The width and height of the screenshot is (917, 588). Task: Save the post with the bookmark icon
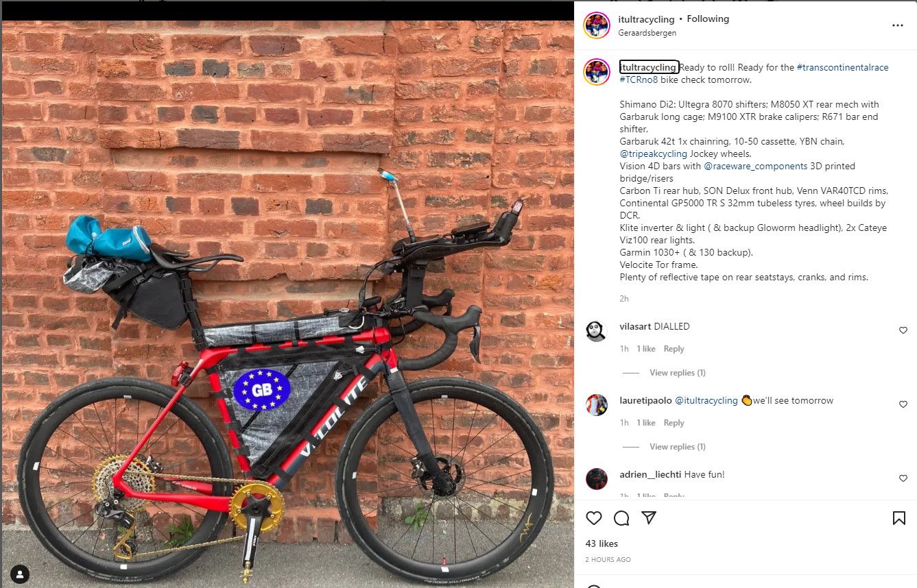898,518
